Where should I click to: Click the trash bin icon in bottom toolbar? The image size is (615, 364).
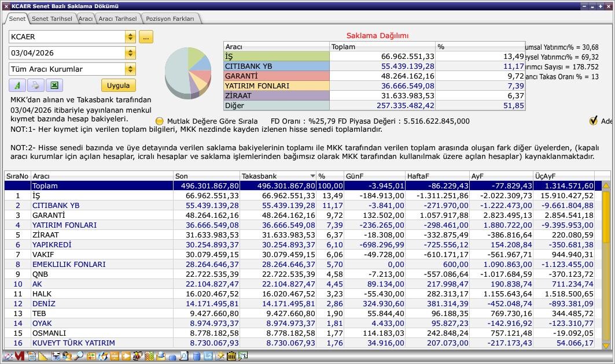click(x=231, y=356)
